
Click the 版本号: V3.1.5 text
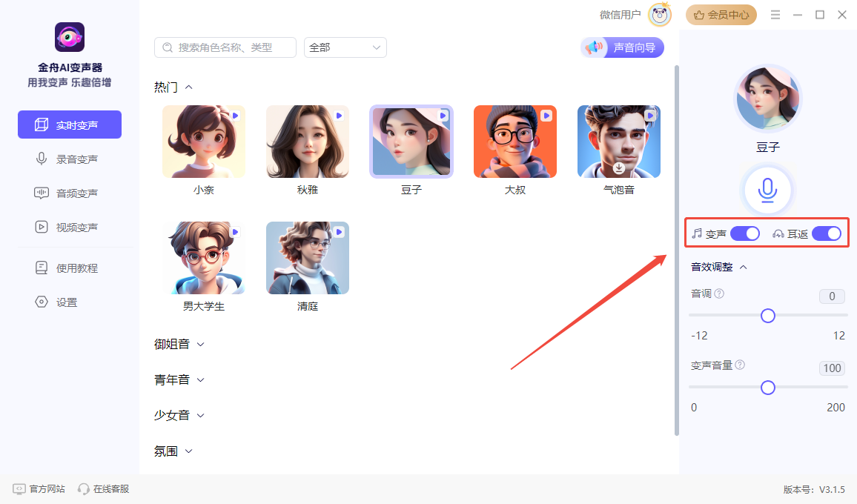coord(814,489)
